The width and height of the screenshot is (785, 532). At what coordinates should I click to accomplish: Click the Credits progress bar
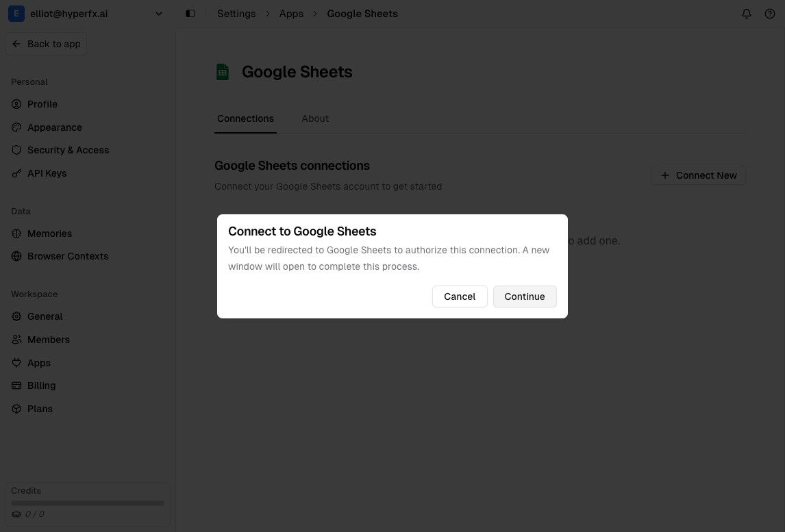point(88,503)
